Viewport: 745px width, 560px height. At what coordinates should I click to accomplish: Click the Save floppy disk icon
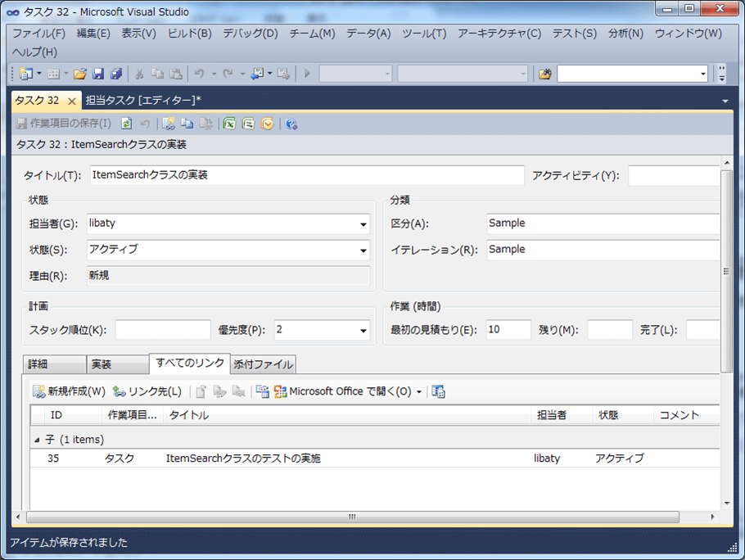coord(98,74)
